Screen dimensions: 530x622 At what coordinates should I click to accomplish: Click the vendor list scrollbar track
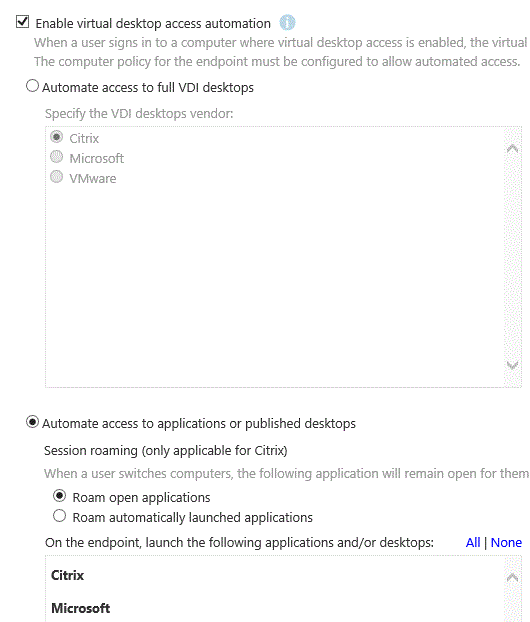[x=513, y=257]
